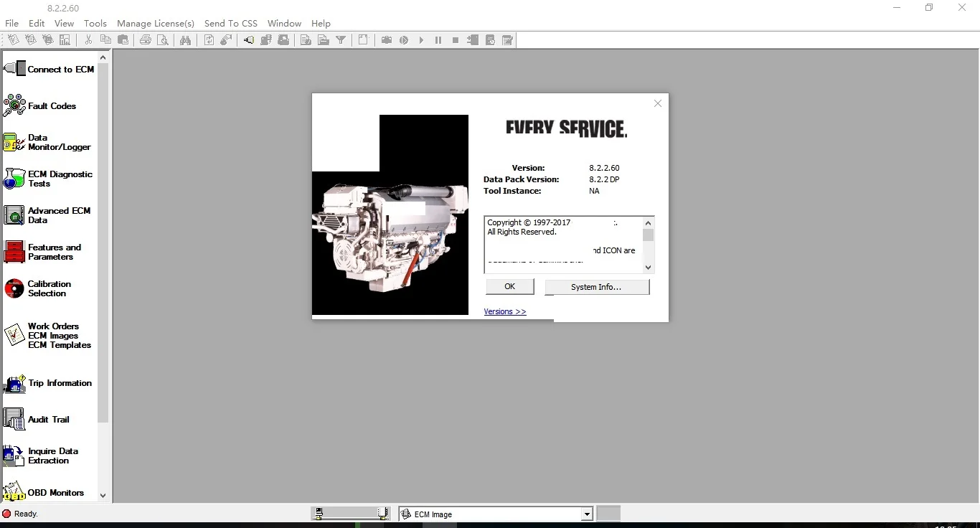Open the Fault Codes view
The width and height of the screenshot is (980, 528).
point(40,106)
